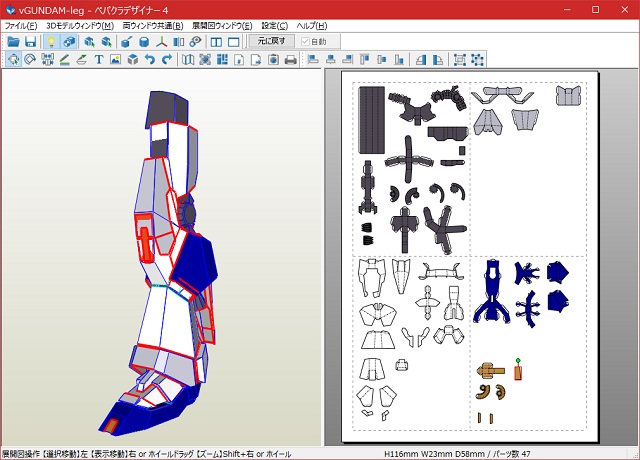Click the group parts icon
Viewport: 640px width, 460px height.
(x=460, y=60)
